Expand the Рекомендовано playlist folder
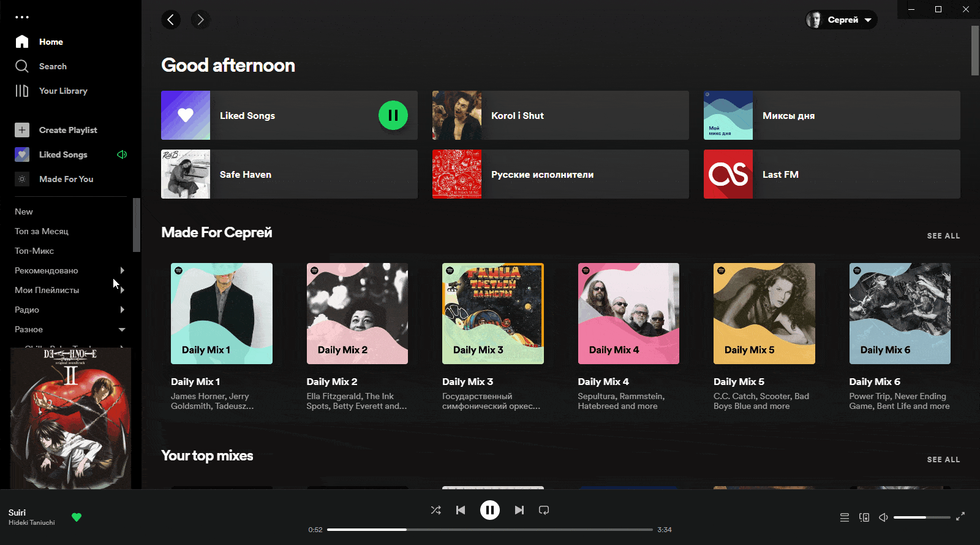 click(123, 270)
